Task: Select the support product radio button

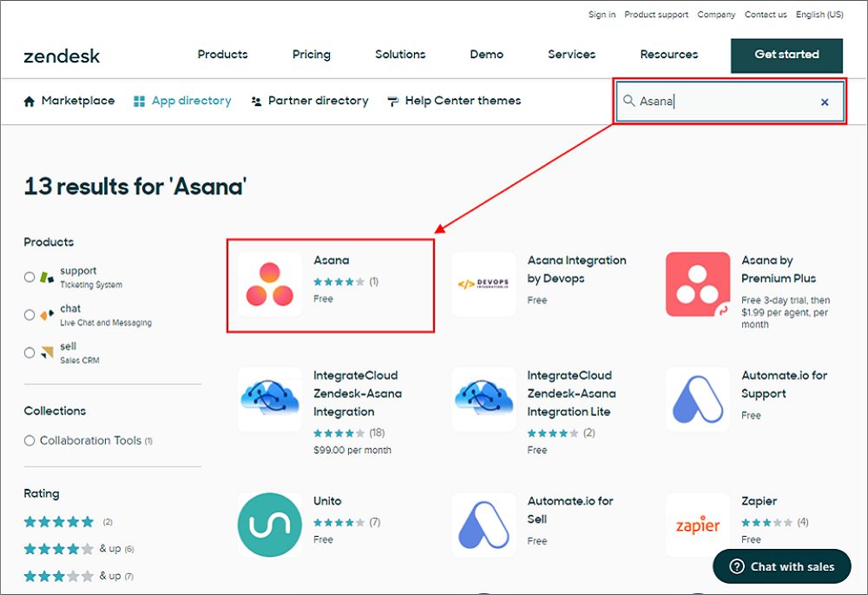Action: click(x=30, y=277)
